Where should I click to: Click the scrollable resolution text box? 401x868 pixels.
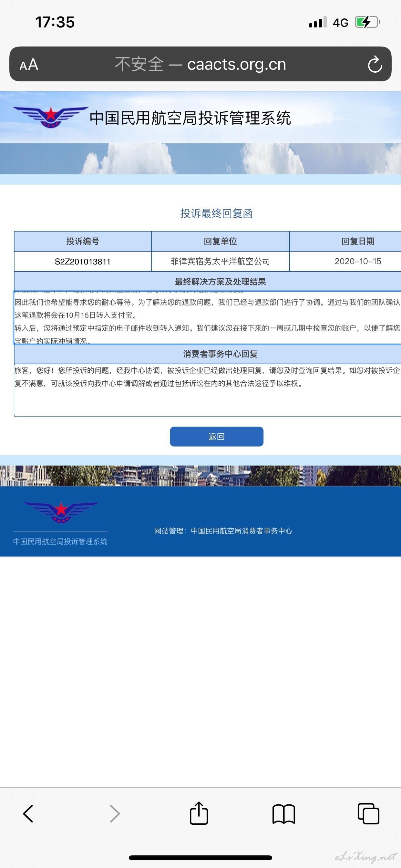(x=208, y=318)
